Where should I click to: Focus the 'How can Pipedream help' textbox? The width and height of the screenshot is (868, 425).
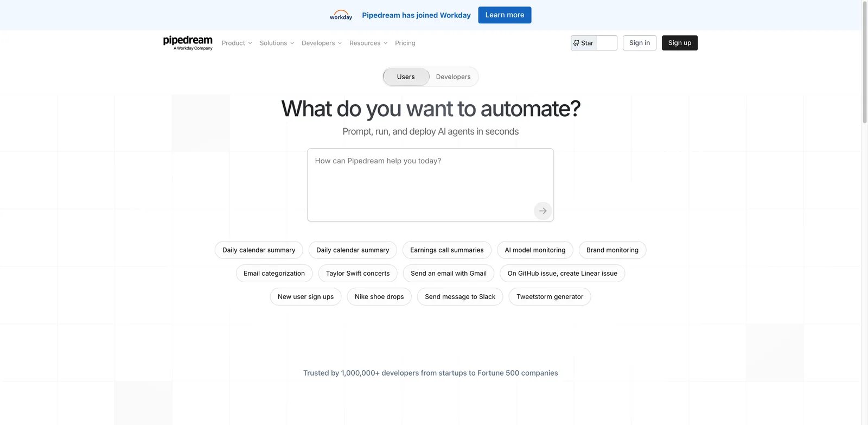point(430,185)
